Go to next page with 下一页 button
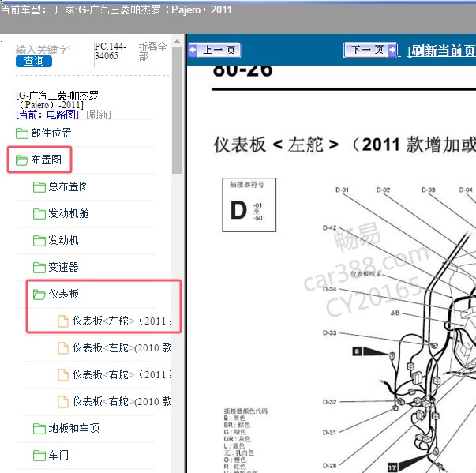Image resolution: width=476 pixels, height=473 pixels. pyautogui.click(x=370, y=50)
